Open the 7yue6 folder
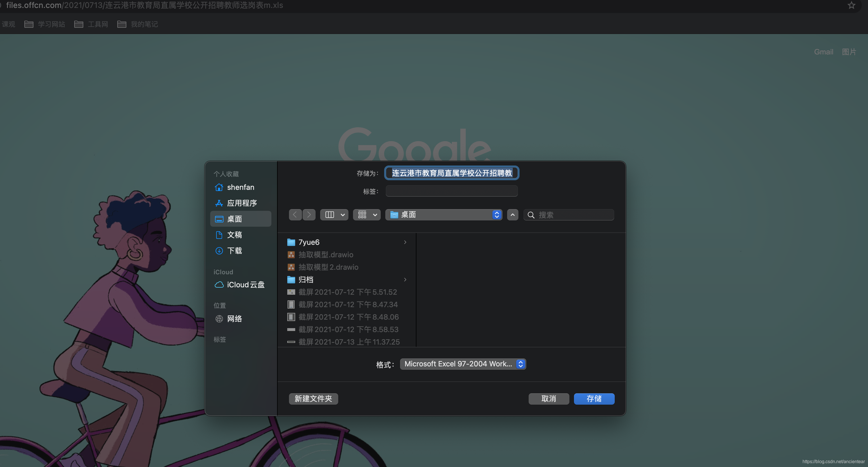This screenshot has width=868, height=467. pyautogui.click(x=309, y=242)
